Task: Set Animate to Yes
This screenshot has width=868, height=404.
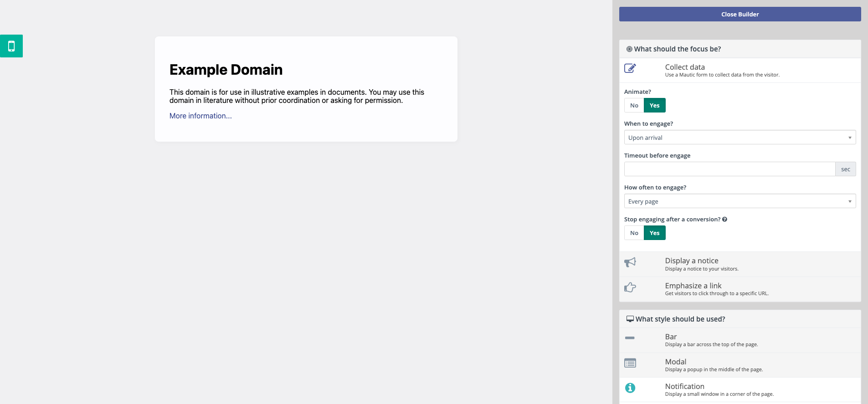Action: point(654,105)
